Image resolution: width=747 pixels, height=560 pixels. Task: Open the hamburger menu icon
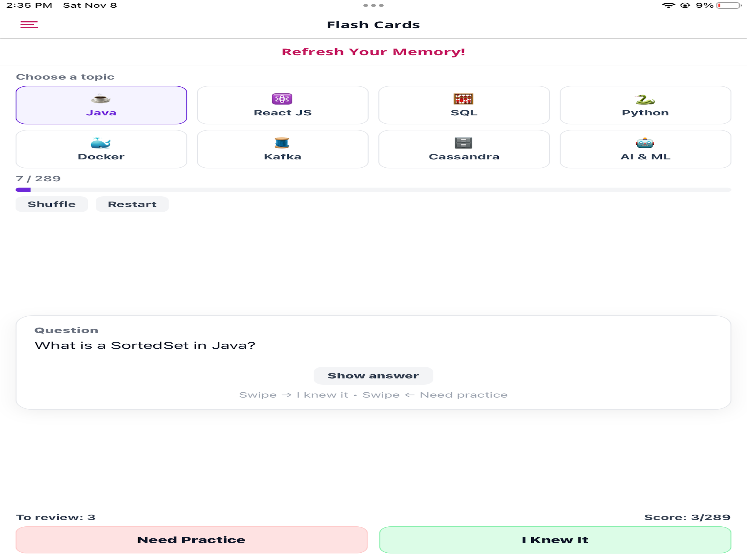29,25
